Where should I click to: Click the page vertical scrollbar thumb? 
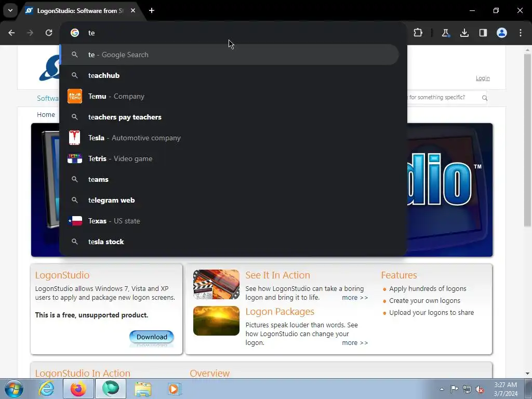tap(527, 140)
